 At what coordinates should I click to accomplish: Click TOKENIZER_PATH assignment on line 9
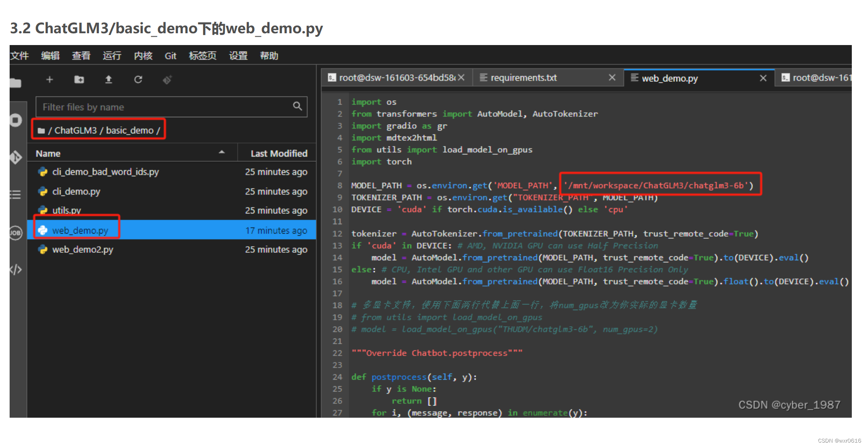(504, 197)
